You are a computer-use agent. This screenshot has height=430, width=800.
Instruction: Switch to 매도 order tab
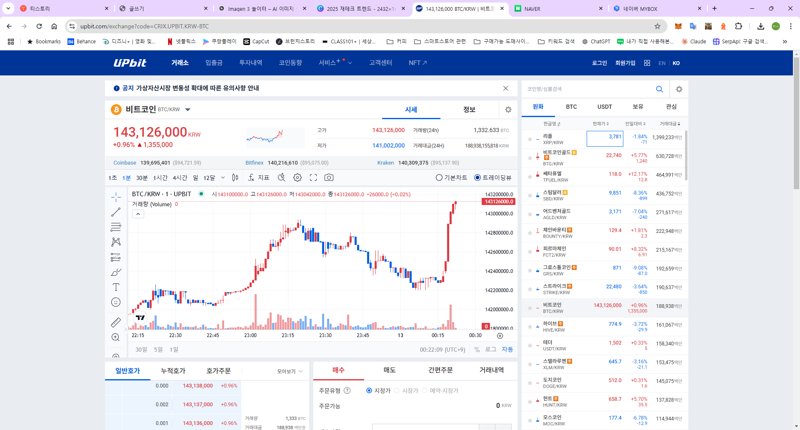389,370
